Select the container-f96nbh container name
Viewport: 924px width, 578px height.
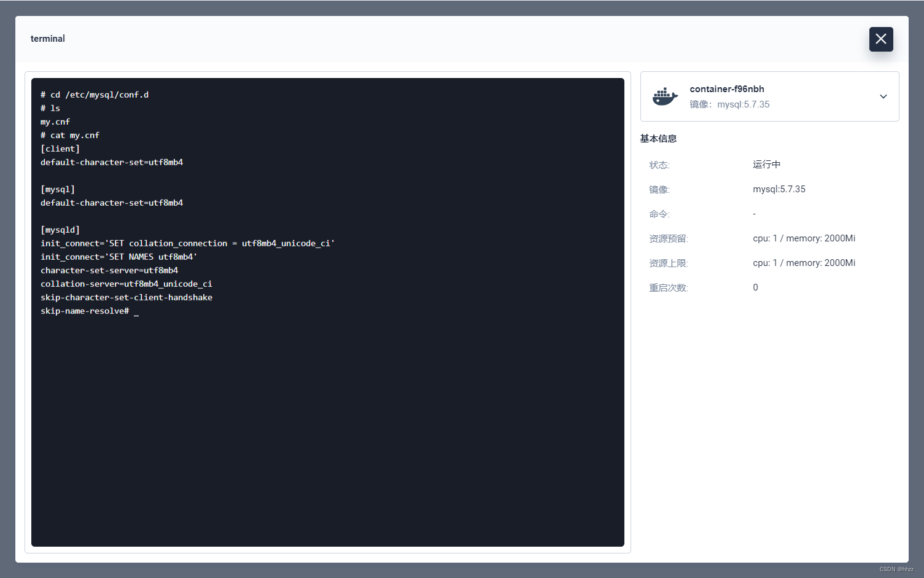(727, 88)
